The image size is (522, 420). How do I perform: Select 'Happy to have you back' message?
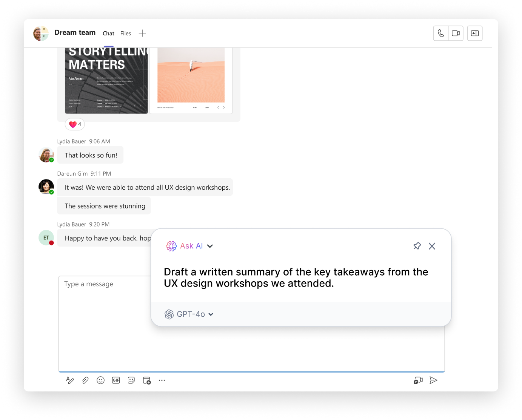(105, 238)
